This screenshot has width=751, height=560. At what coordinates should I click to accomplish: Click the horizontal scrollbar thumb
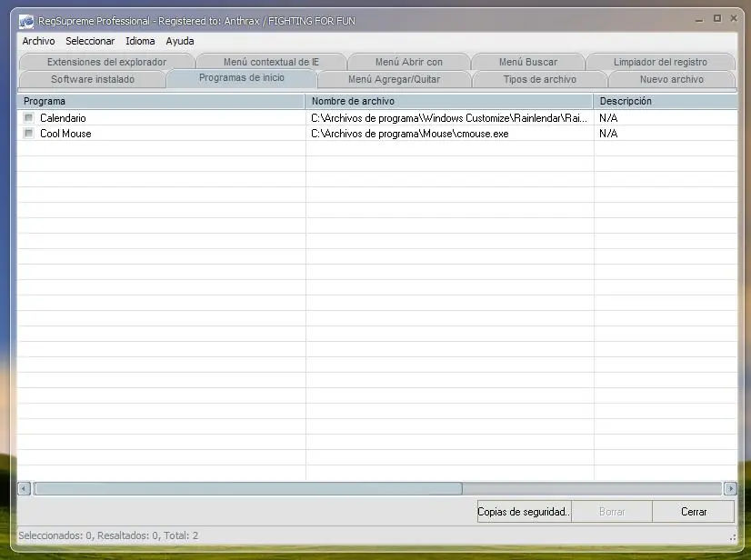point(248,488)
